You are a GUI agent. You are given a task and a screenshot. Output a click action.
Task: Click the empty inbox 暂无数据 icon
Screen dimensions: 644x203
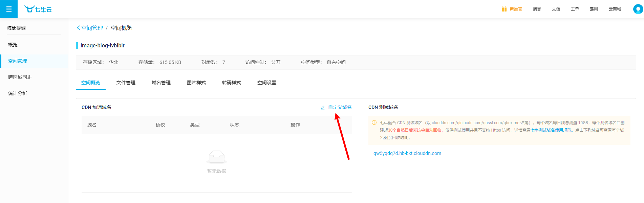pyautogui.click(x=217, y=157)
